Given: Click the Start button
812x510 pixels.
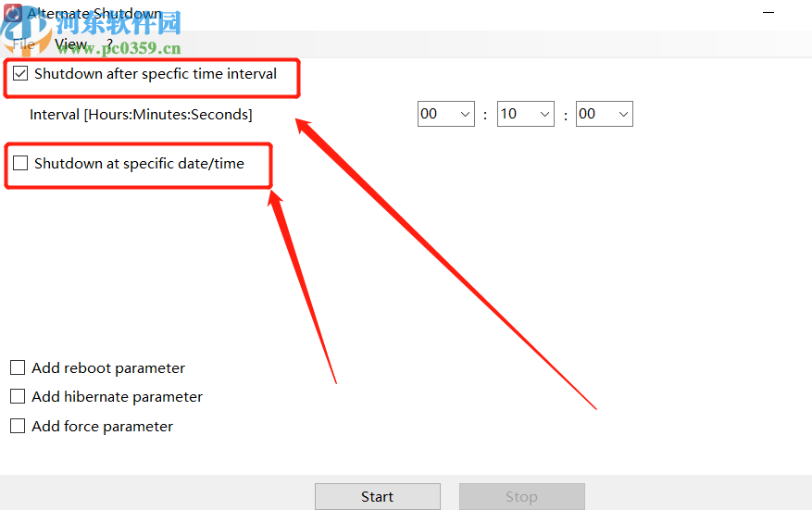Looking at the screenshot, I should click(378, 496).
